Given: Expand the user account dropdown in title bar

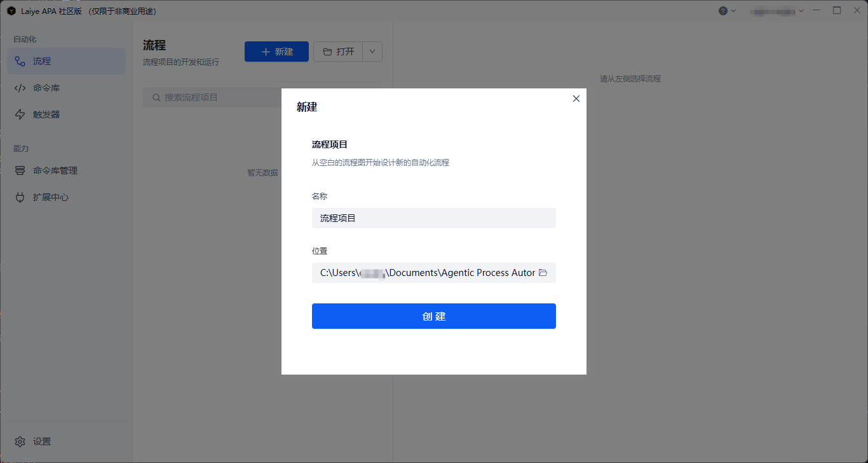Looking at the screenshot, I should [x=801, y=11].
